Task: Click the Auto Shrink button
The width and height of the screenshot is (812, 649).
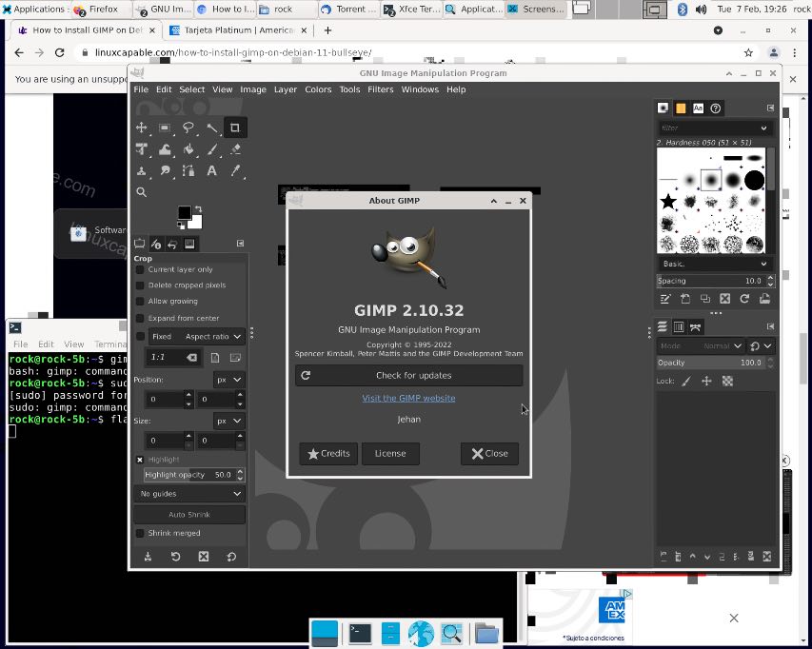Action: point(189,515)
